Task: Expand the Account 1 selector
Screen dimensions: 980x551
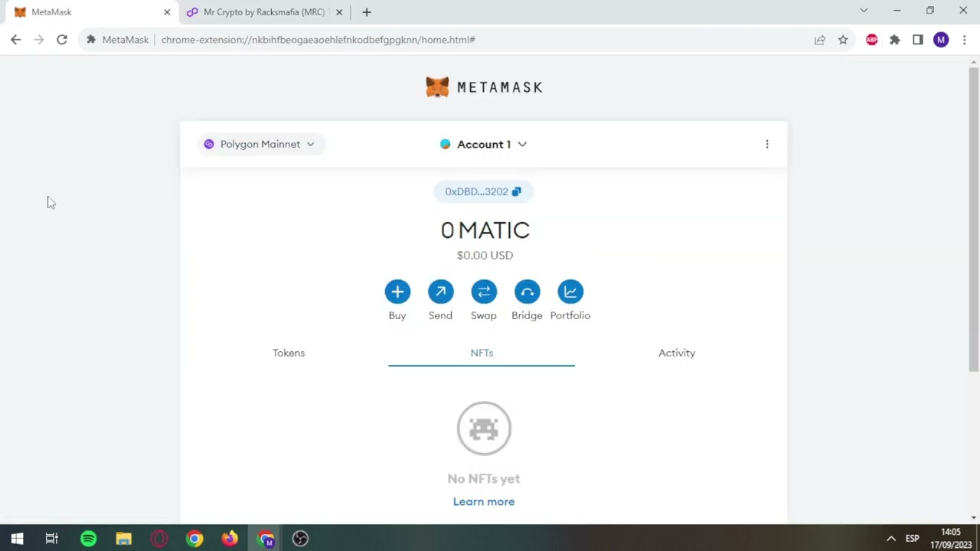Action: (x=484, y=144)
